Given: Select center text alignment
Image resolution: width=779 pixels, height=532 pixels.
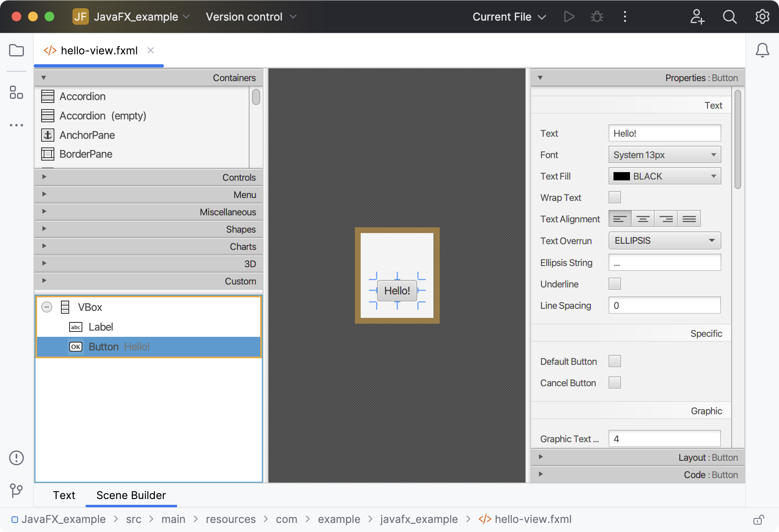Looking at the screenshot, I should (x=643, y=218).
